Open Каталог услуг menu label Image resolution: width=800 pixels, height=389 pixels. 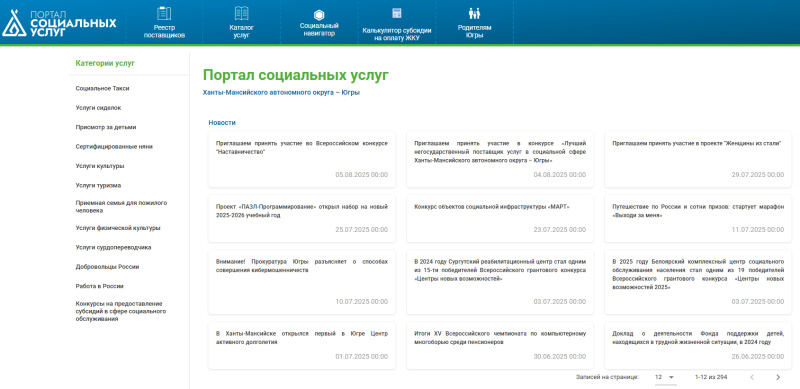coord(241,32)
